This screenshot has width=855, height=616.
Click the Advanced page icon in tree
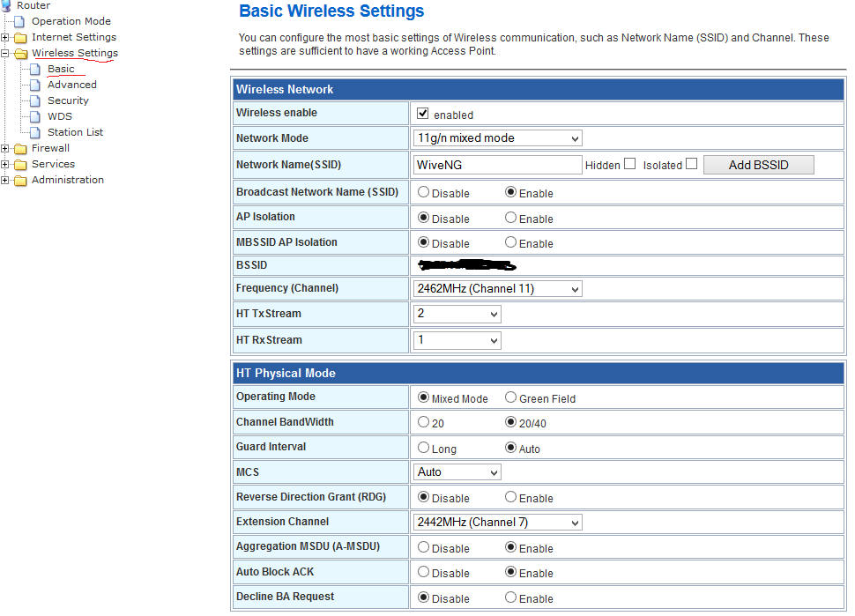[x=35, y=85]
